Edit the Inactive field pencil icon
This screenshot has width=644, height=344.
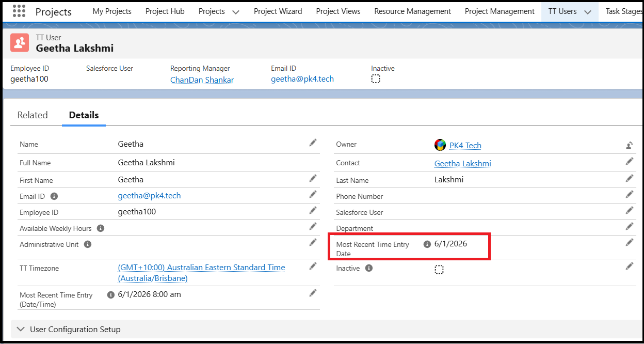click(x=630, y=266)
